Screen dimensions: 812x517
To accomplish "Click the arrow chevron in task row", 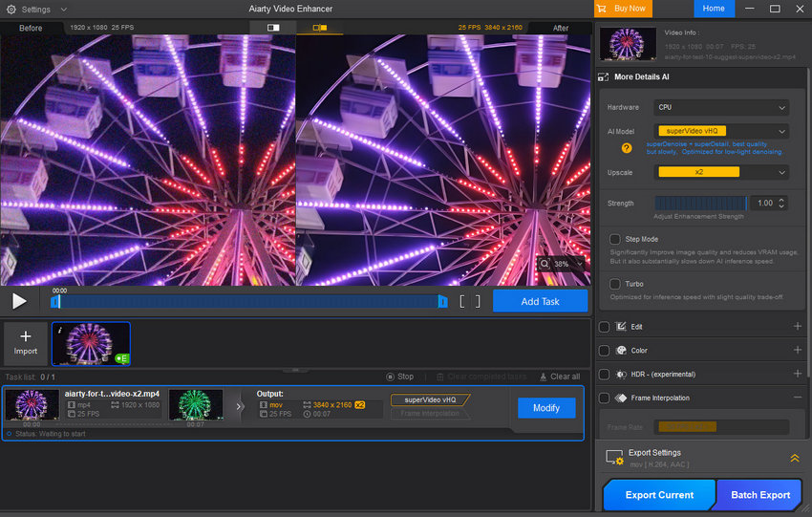I will [x=239, y=407].
